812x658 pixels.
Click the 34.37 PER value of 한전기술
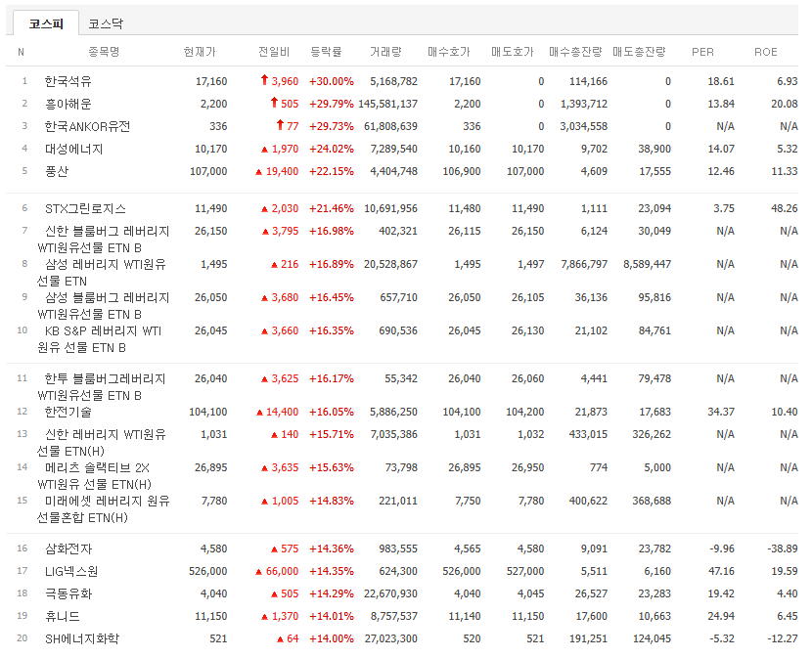(x=721, y=412)
